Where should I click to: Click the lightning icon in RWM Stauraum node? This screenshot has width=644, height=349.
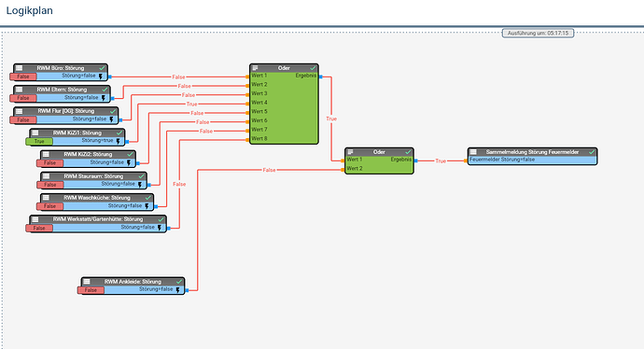(x=140, y=185)
